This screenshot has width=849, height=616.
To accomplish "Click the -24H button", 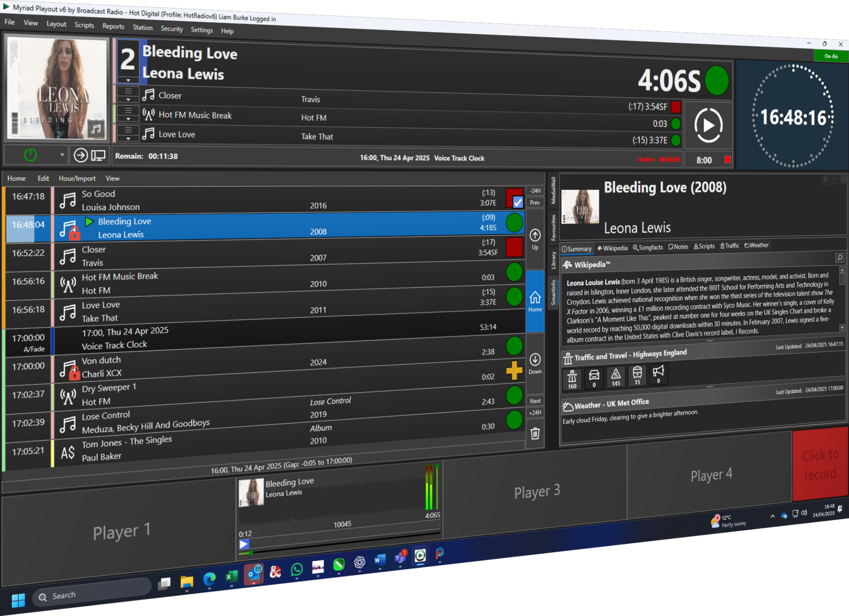I will click(535, 191).
